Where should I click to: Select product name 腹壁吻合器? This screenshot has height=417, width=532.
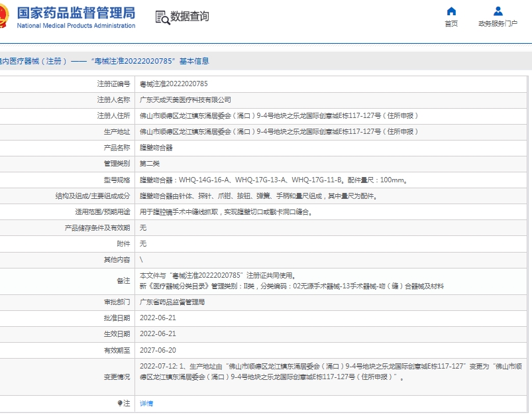click(156, 148)
